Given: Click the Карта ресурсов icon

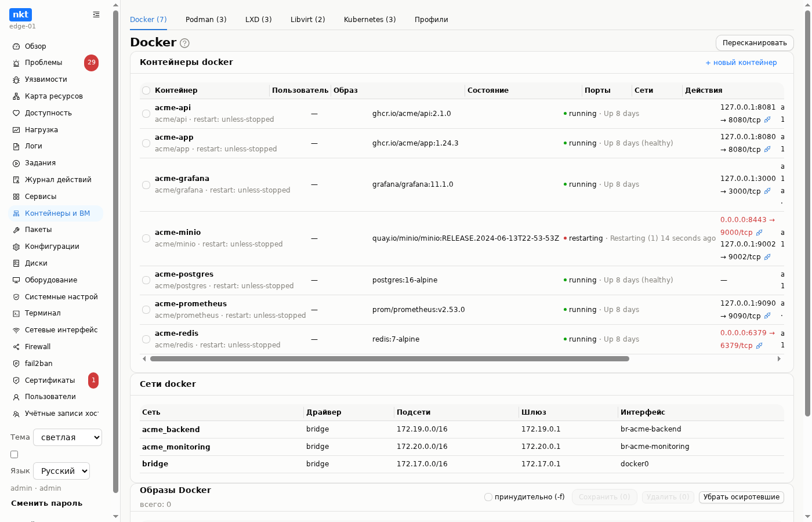Looking at the screenshot, I should click(x=16, y=96).
